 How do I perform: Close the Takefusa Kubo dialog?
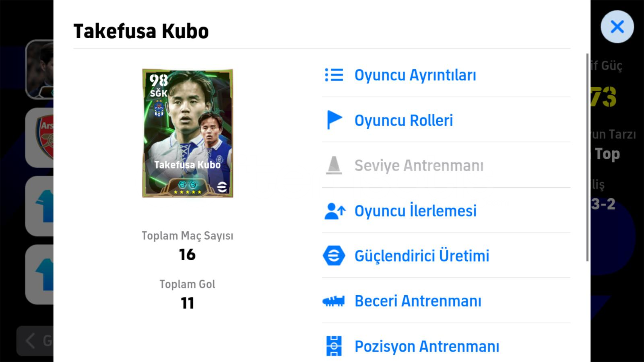617,27
